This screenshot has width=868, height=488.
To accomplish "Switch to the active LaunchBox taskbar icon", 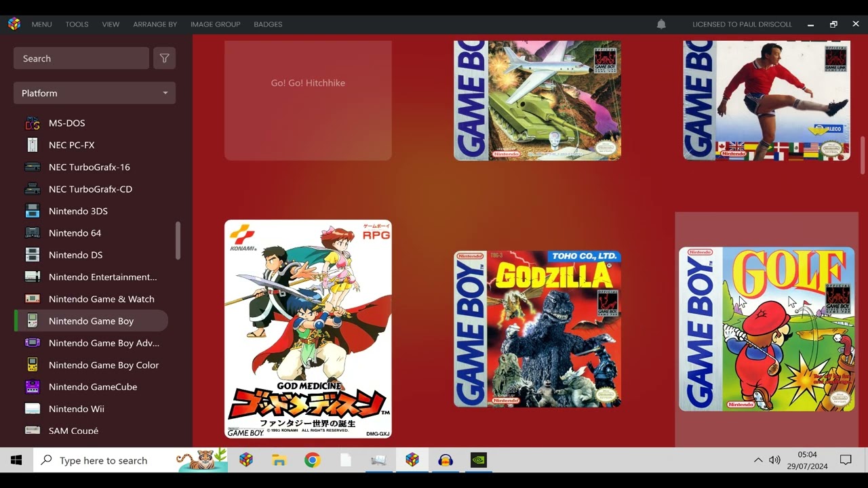I will click(x=412, y=460).
